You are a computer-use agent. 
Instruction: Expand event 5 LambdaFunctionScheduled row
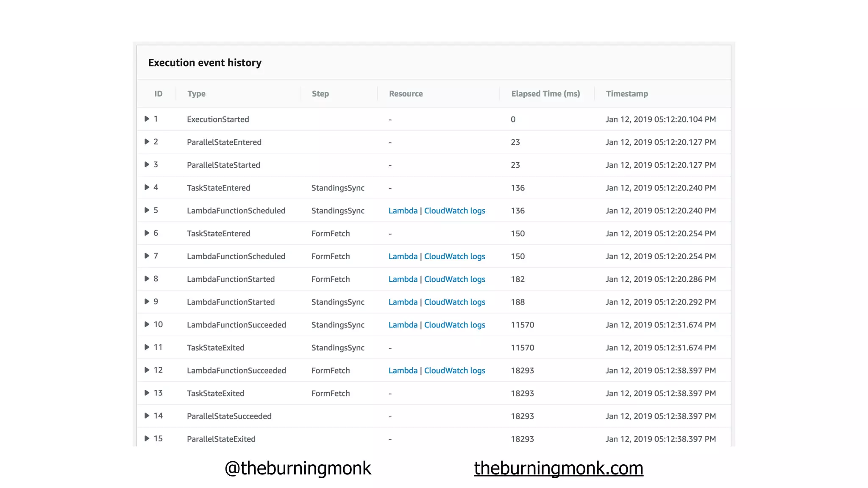pyautogui.click(x=147, y=211)
